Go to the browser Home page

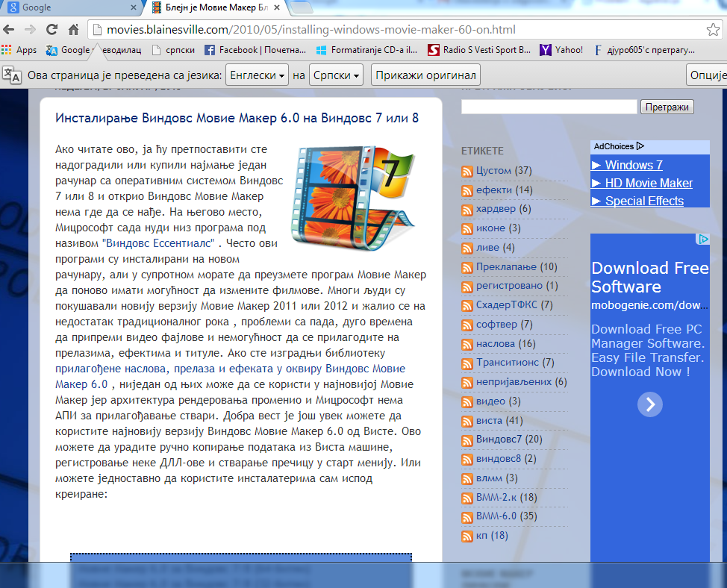tap(73, 30)
